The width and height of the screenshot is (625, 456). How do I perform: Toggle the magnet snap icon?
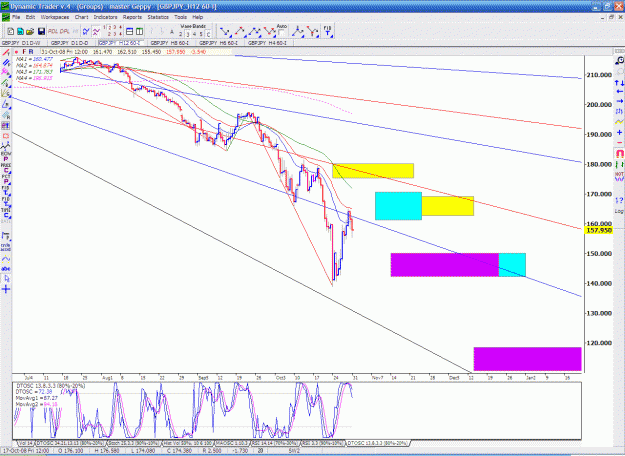619,153
